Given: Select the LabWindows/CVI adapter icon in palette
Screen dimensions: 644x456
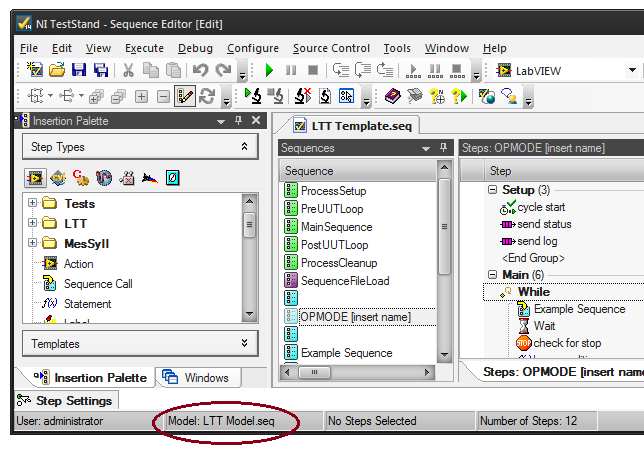Looking at the screenshot, I should [x=58, y=178].
